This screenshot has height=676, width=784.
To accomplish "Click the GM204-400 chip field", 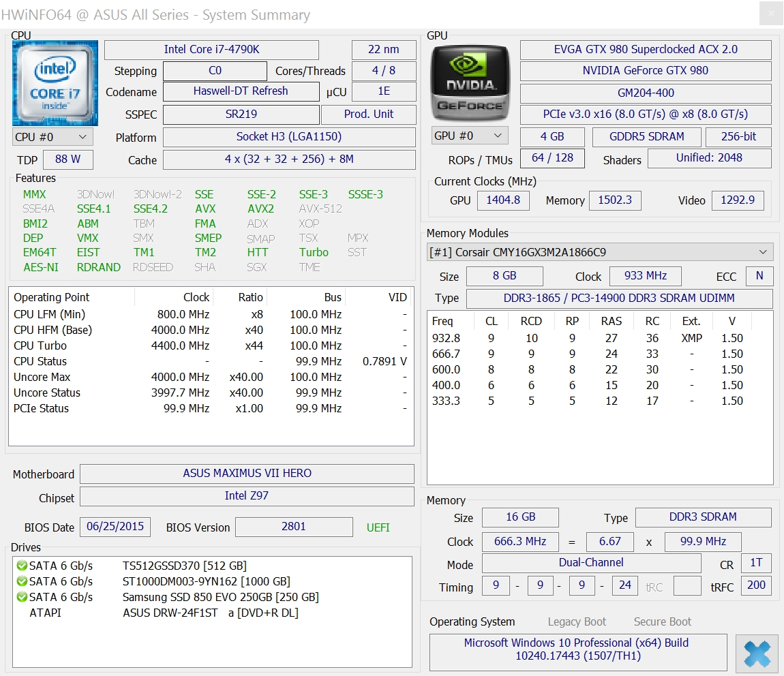I will point(646,93).
